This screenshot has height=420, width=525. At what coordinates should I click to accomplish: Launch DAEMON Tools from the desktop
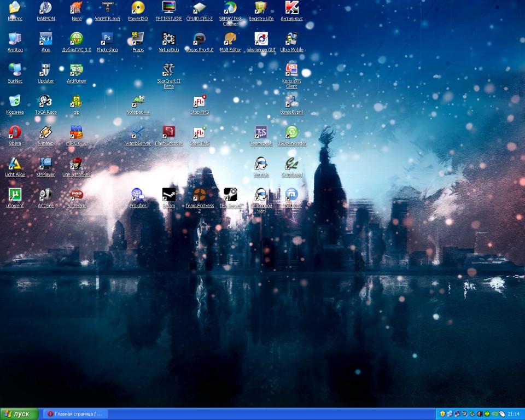click(46, 8)
